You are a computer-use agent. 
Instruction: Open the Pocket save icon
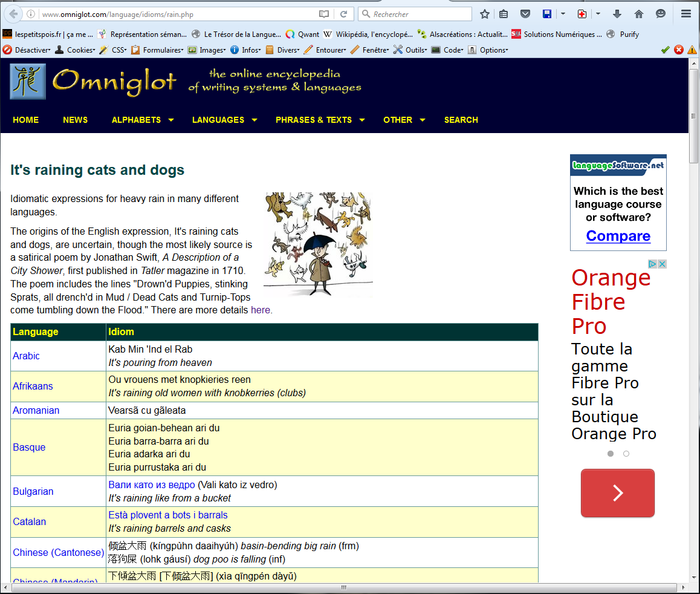click(525, 14)
